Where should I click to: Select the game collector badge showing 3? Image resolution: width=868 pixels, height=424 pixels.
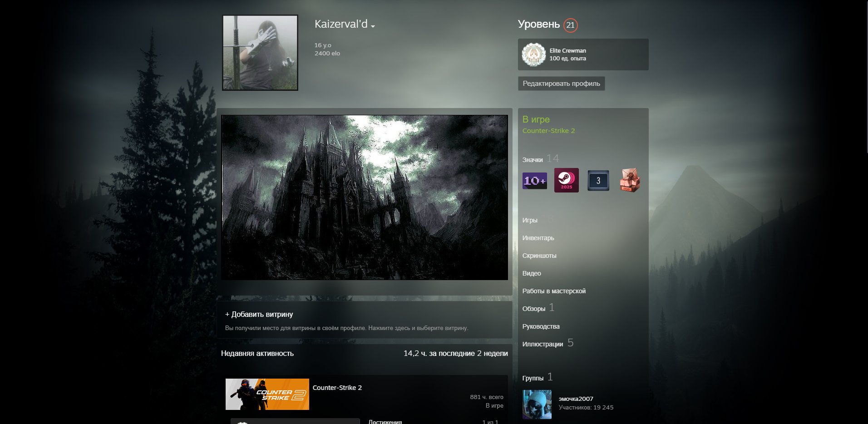click(598, 180)
